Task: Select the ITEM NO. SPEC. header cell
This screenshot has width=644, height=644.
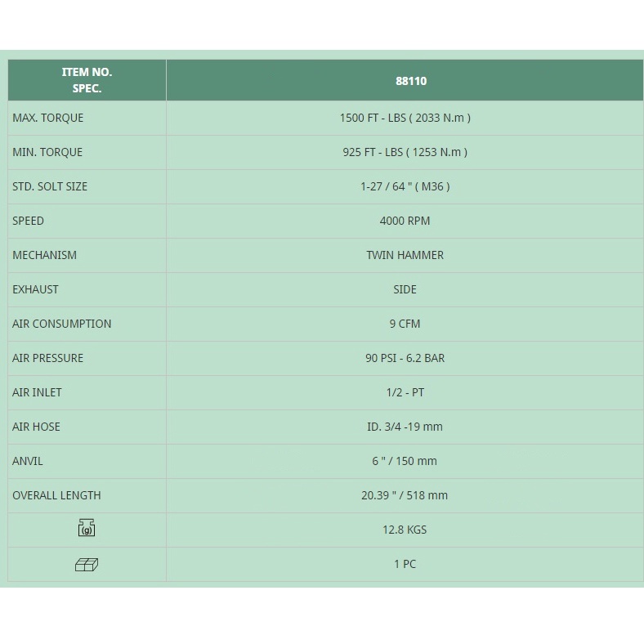Action: point(87,80)
